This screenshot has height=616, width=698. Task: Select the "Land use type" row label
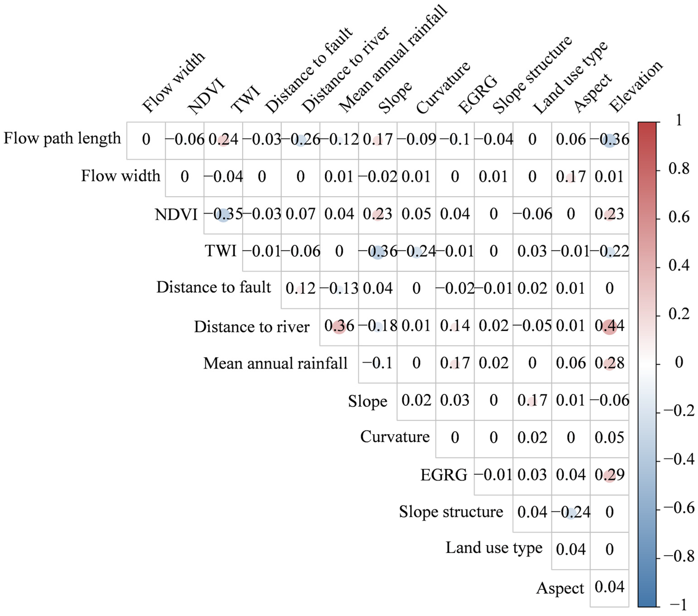(x=494, y=548)
